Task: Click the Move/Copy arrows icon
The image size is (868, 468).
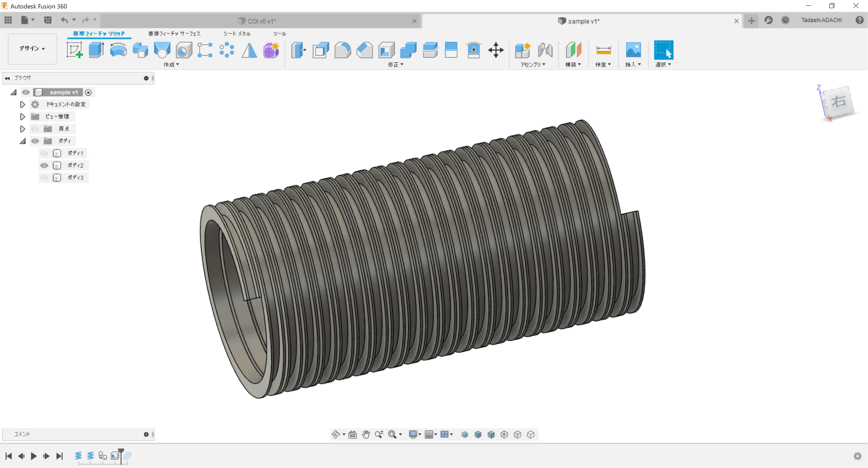Action: pos(496,50)
